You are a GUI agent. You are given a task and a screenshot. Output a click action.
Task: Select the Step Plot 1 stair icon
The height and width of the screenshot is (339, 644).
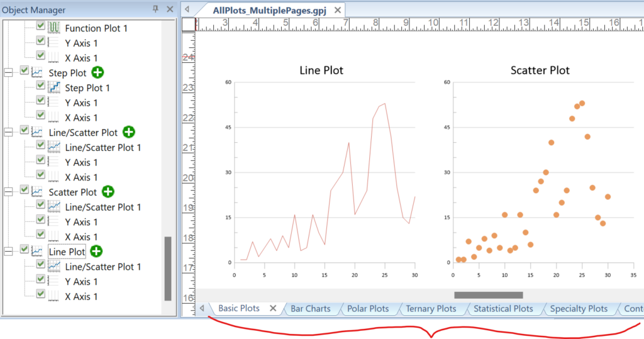pos(55,88)
